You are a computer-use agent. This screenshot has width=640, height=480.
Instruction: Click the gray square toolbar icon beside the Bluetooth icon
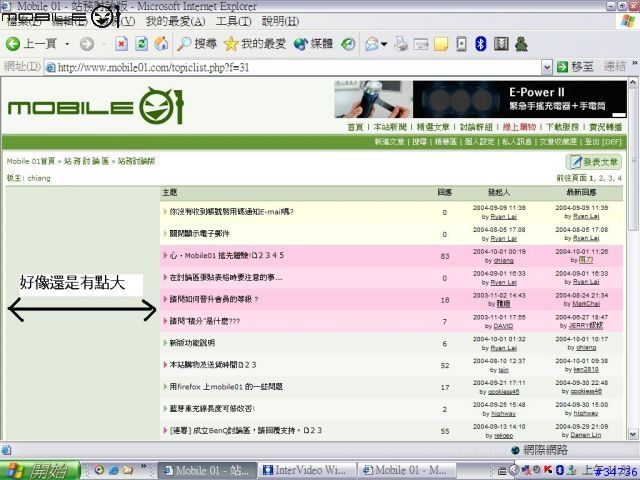501,44
